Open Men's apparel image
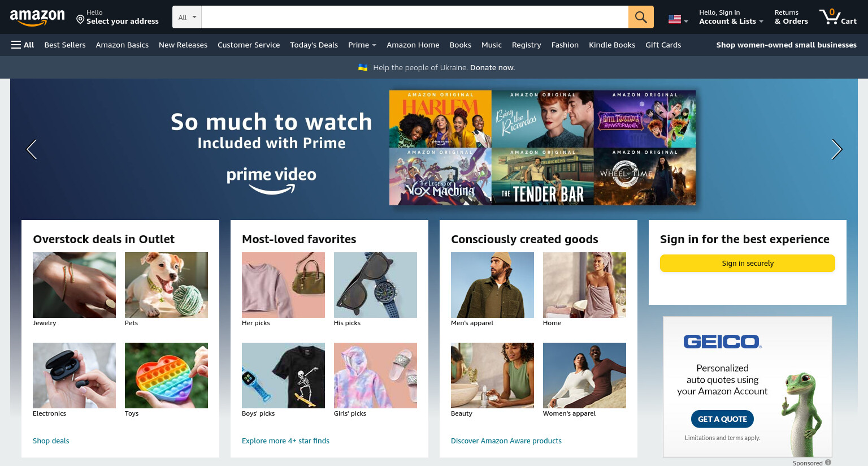Screen dimensions: 868x466 [x=492, y=285]
